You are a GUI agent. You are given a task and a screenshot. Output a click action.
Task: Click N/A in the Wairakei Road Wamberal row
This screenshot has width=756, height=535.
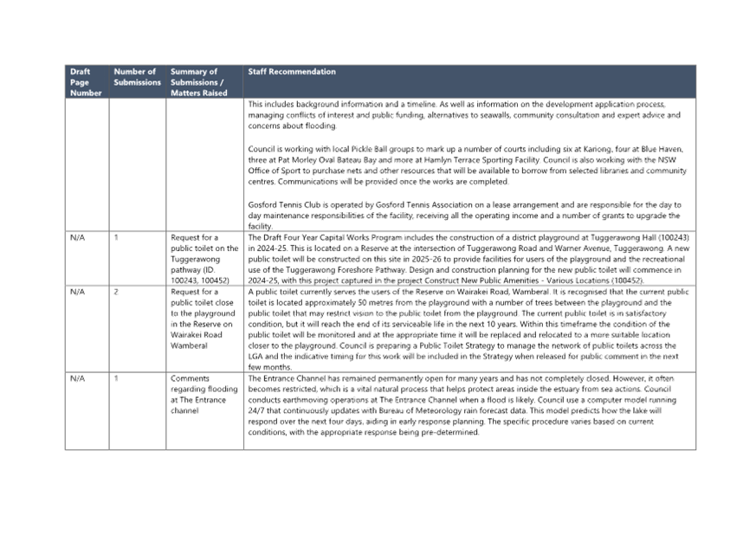coord(77,292)
